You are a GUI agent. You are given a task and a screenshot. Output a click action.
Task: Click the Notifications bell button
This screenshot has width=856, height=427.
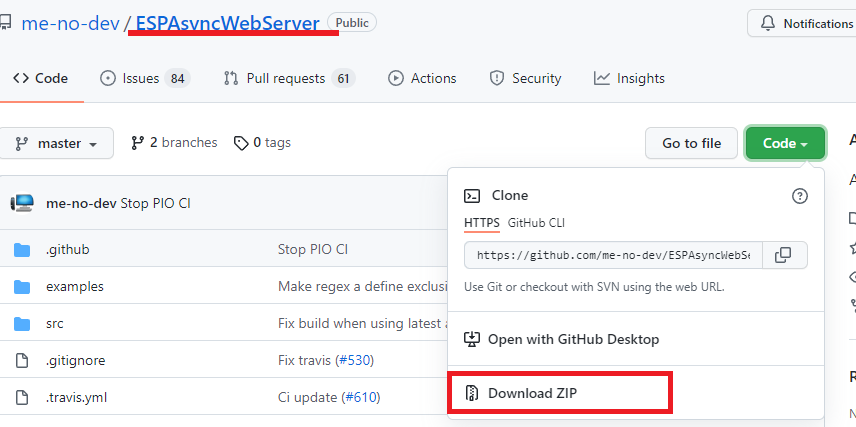[801, 23]
